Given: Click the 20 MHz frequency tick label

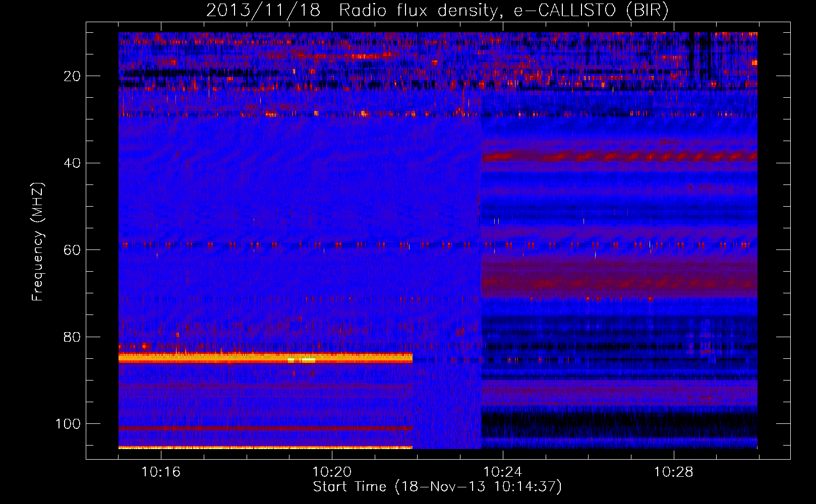Looking at the screenshot, I should (73, 77).
